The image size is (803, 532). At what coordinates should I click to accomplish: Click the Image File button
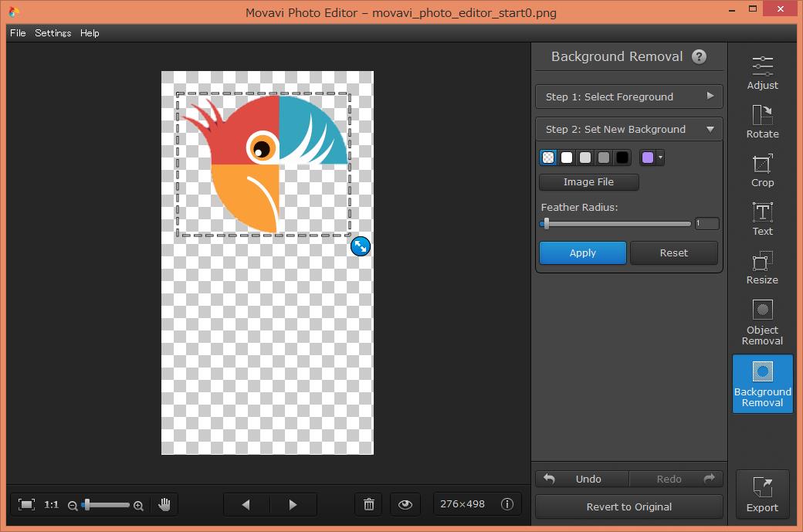tap(588, 182)
